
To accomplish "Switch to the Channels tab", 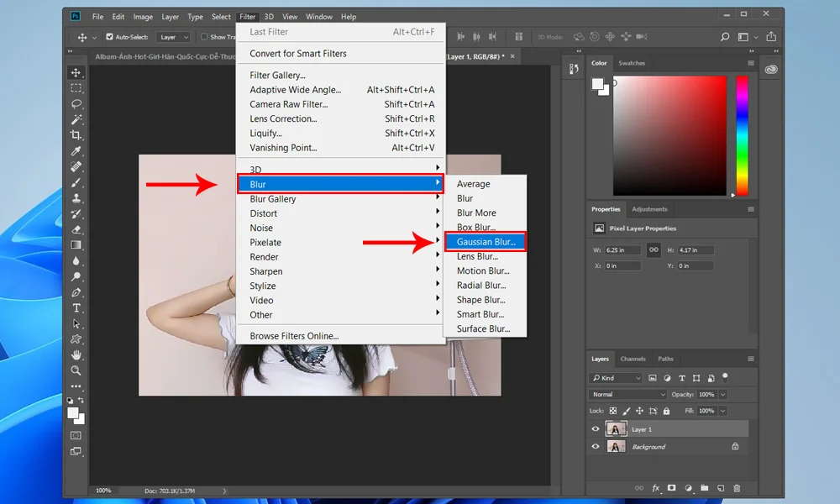I will tap(633, 359).
